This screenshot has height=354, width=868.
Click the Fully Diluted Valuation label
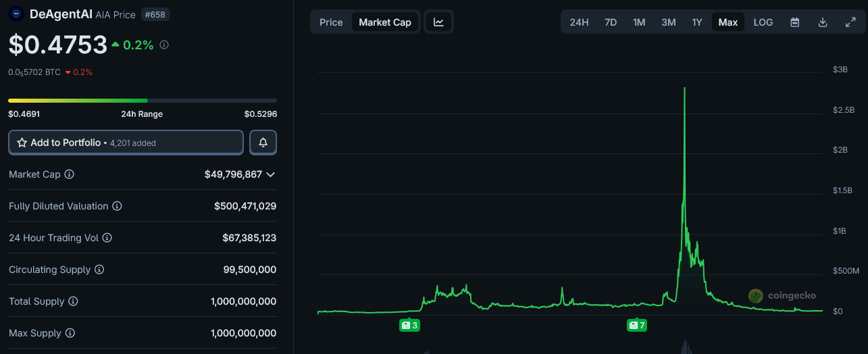(59, 206)
